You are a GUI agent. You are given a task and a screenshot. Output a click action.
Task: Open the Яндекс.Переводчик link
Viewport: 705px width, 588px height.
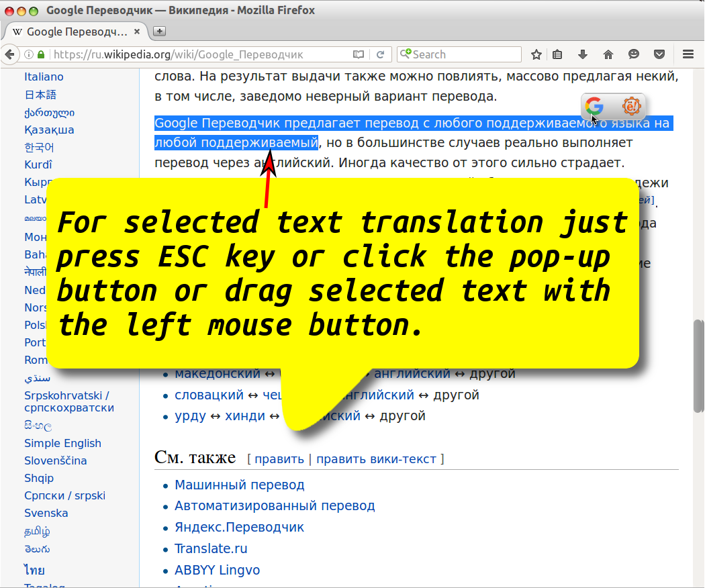(x=239, y=527)
